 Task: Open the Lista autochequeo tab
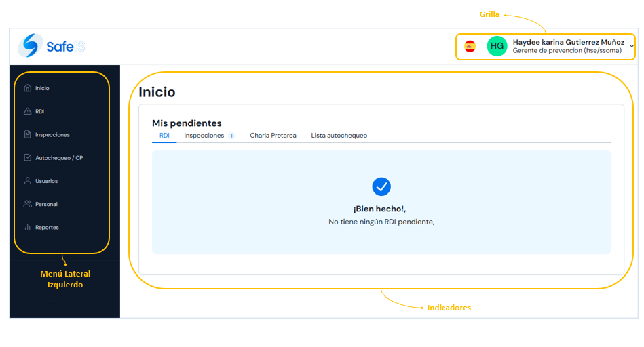click(x=339, y=136)
